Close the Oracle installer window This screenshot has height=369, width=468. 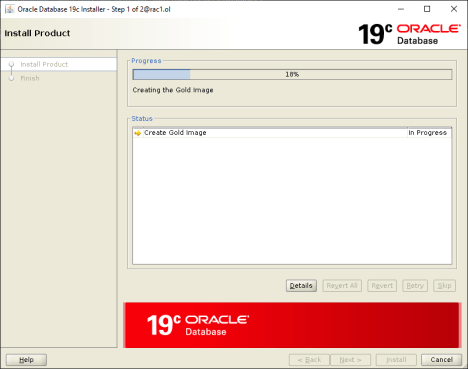(454, 9)
